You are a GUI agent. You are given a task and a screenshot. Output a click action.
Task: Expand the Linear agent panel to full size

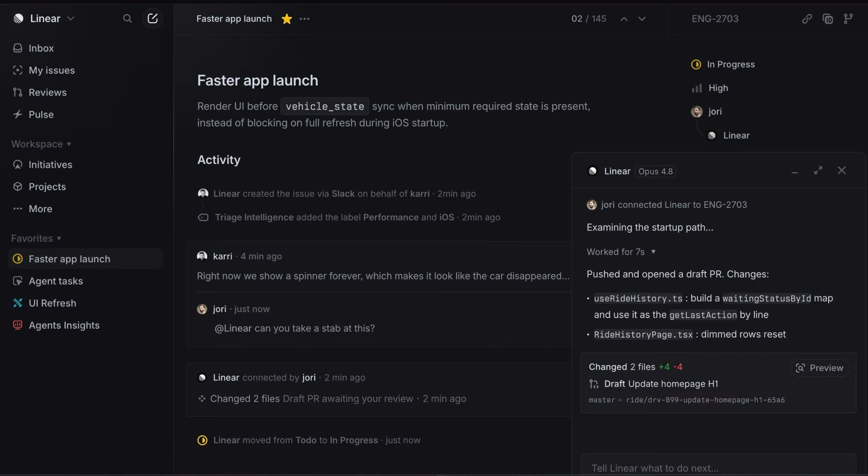pyautogui.click(x=818, y=170)
